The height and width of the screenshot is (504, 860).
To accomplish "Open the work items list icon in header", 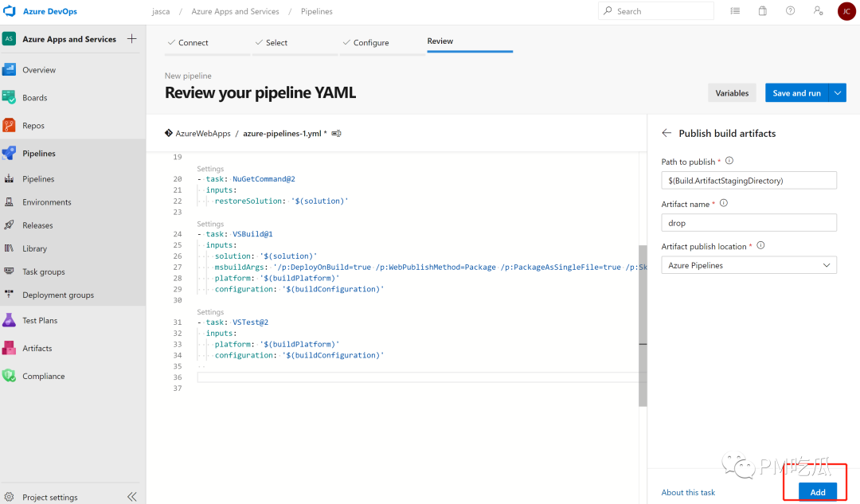I will point(735,11).
